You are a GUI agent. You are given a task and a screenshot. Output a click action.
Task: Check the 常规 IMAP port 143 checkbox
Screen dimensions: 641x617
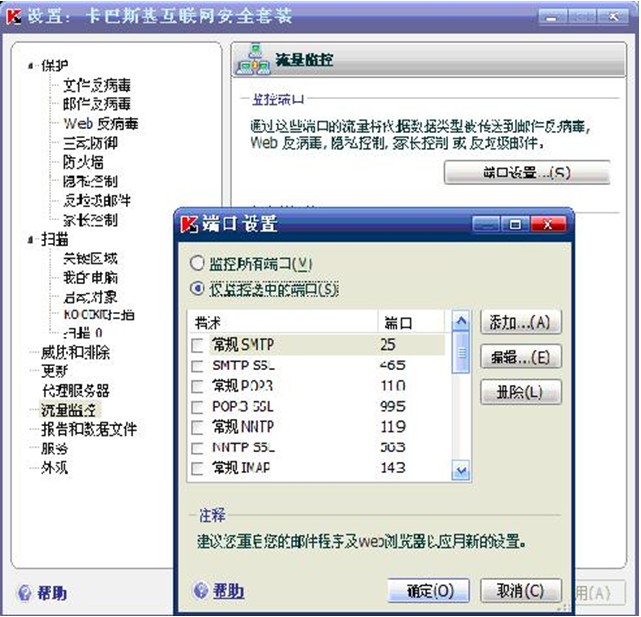(197, 468)
